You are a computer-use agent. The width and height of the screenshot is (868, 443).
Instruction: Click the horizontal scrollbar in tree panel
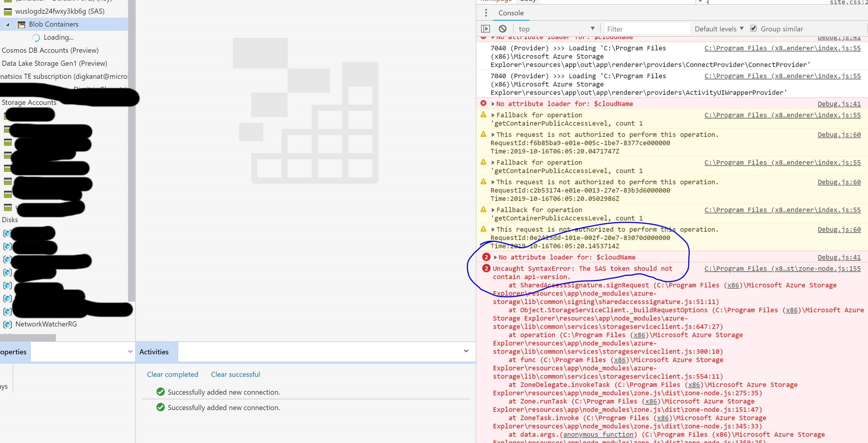coord(27,337)
